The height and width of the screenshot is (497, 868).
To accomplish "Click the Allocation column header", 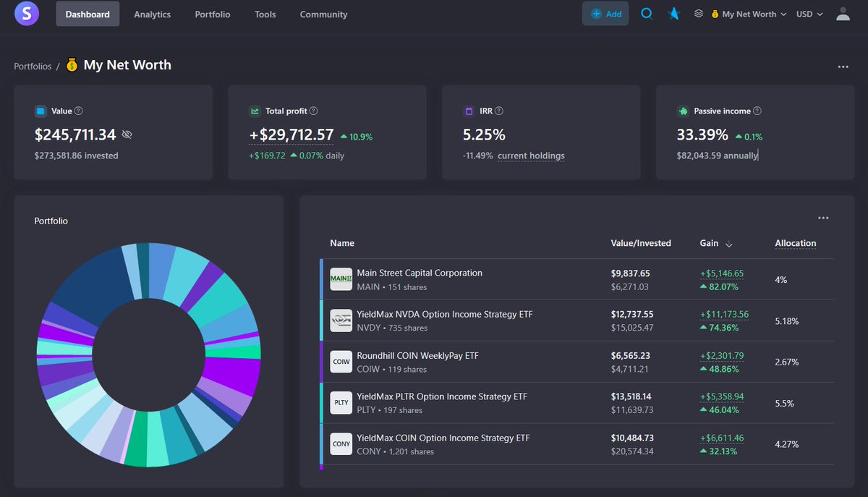I will (x=796, y=243).
